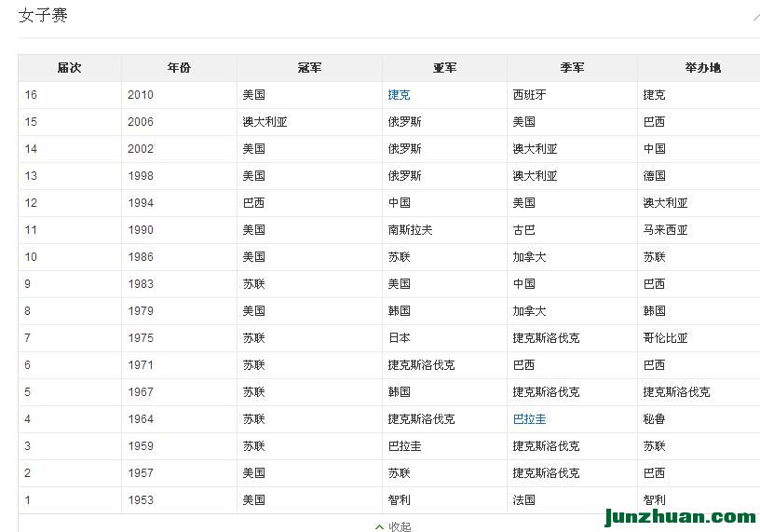Screen dimensions: 760x532
Task: Click host 马来西亚 in the 1990 row
Action: [x=665, y=230]
